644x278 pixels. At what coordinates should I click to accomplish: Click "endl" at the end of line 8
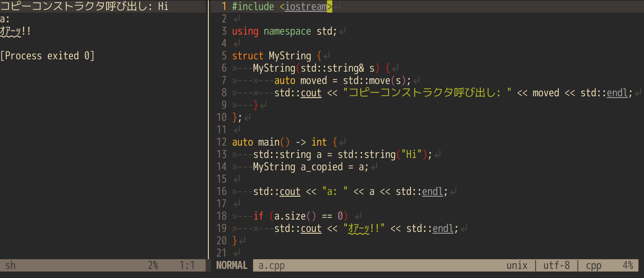click(617, 93)
